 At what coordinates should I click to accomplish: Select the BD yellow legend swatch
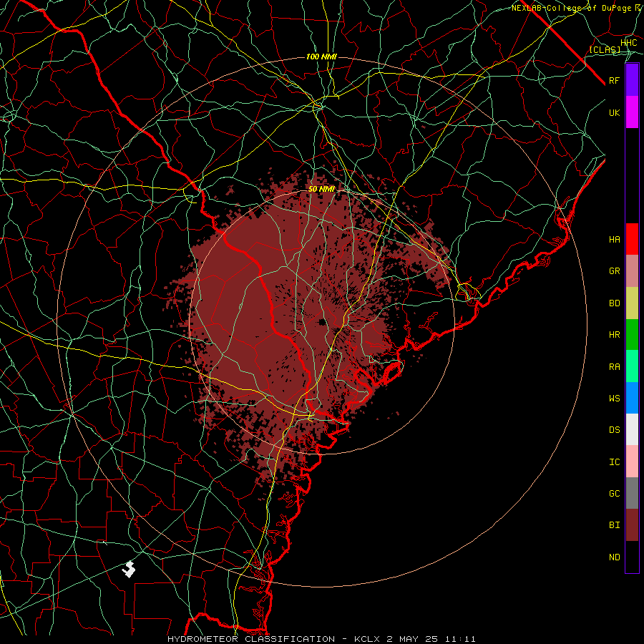click(632, 303)
